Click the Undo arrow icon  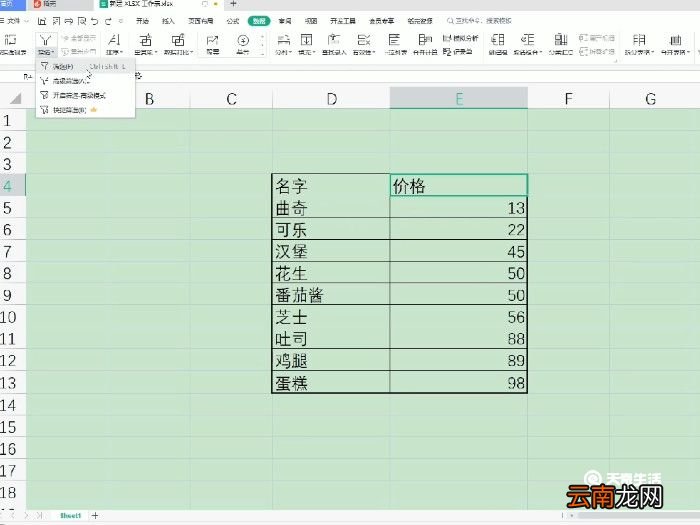click(x=94, y=21)
